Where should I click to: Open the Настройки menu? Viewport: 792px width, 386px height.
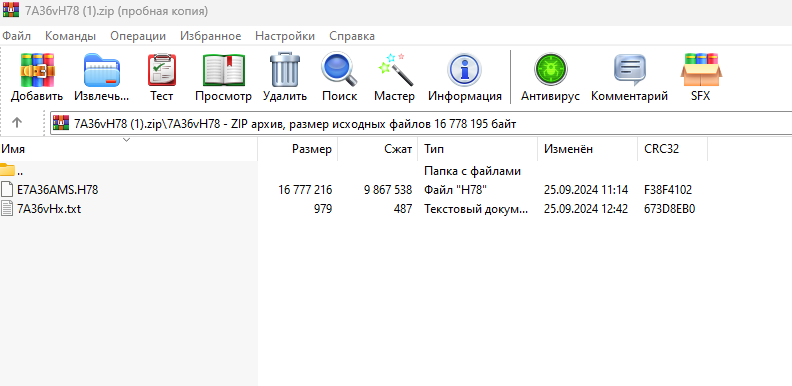pyautogui.click(x=285, y=36)
